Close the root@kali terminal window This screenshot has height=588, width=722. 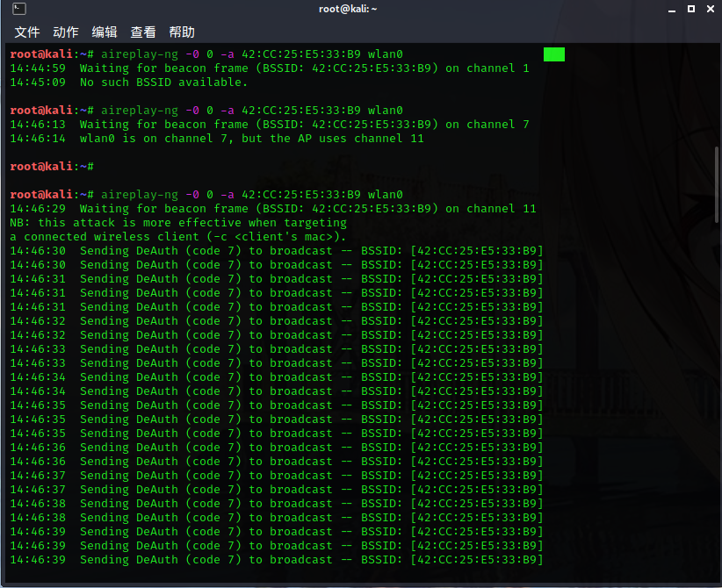(711, 9)
